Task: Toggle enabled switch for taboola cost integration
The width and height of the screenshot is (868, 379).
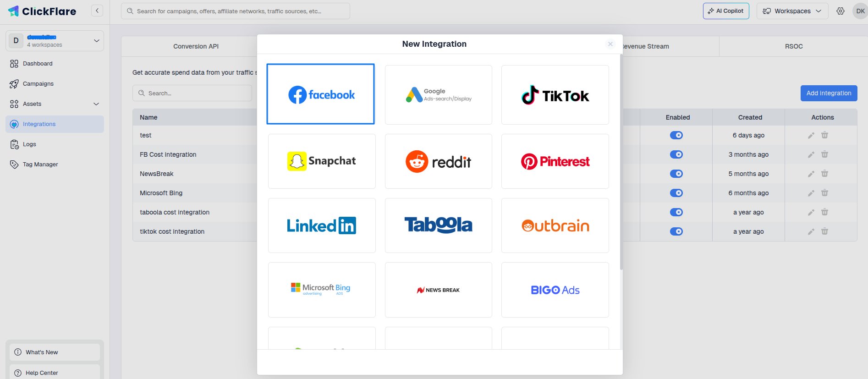Action: coord(676,212)
